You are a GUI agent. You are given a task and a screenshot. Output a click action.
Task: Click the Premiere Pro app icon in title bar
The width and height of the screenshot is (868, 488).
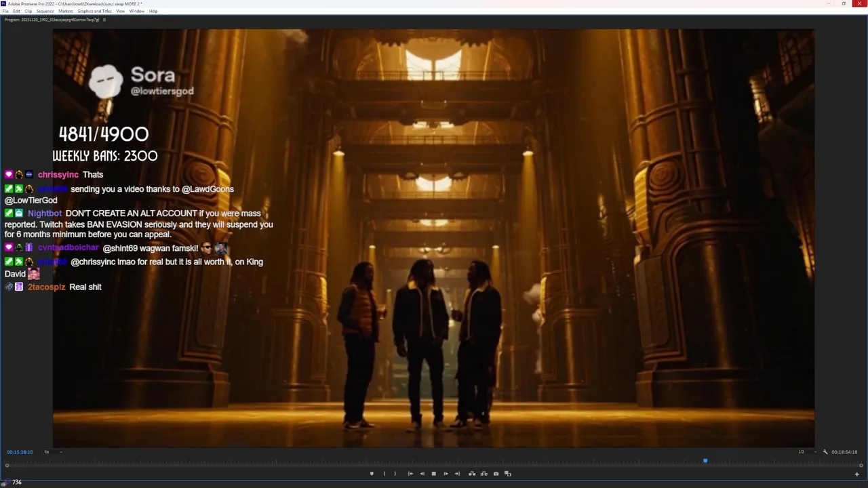4,3
